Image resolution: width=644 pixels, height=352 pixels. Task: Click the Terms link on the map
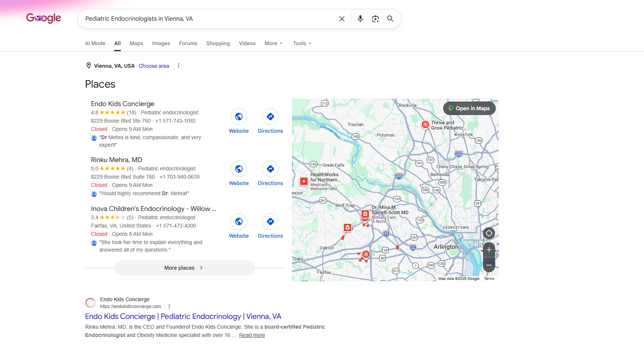coord(489,279)
